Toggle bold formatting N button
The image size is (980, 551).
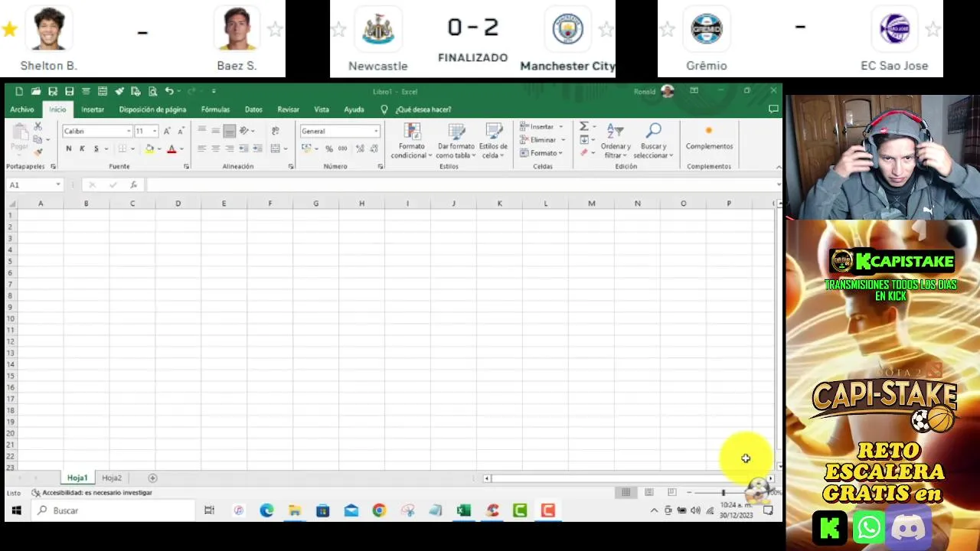coord(69,148)
